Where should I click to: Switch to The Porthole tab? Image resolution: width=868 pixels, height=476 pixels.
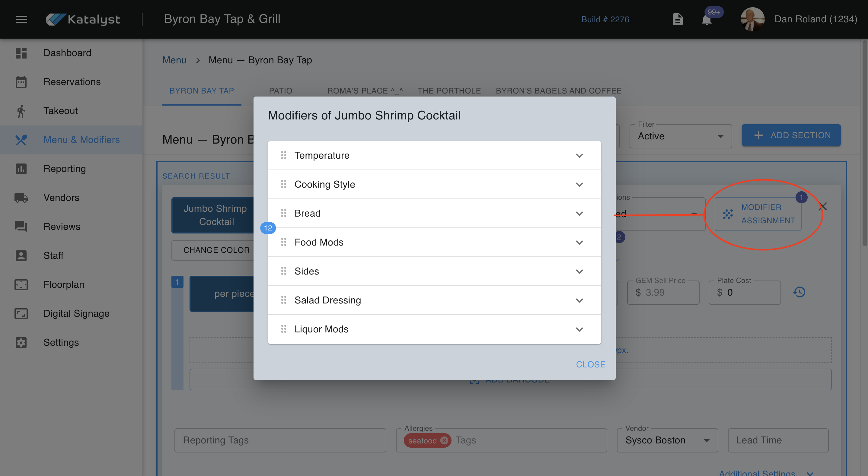(x=449, y=90)
